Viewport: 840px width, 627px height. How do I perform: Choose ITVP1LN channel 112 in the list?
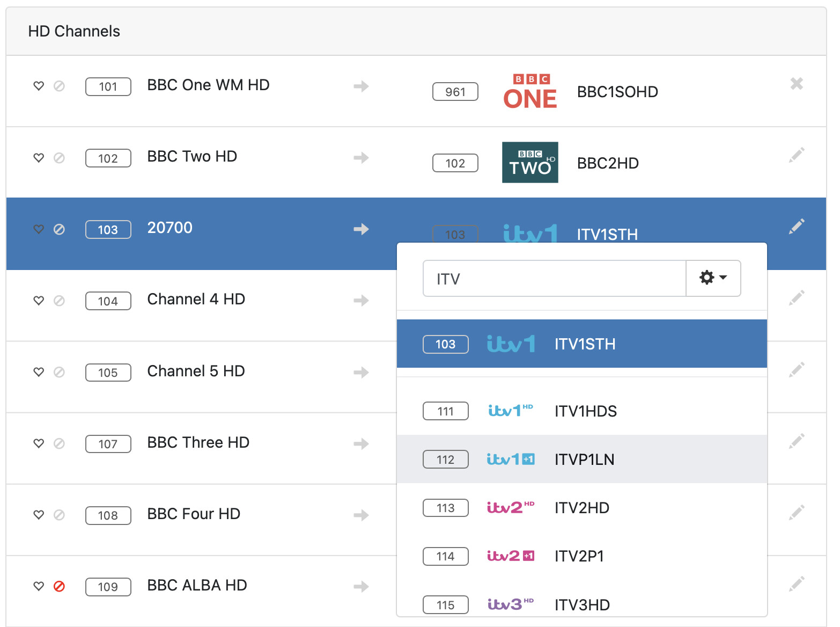584,460
